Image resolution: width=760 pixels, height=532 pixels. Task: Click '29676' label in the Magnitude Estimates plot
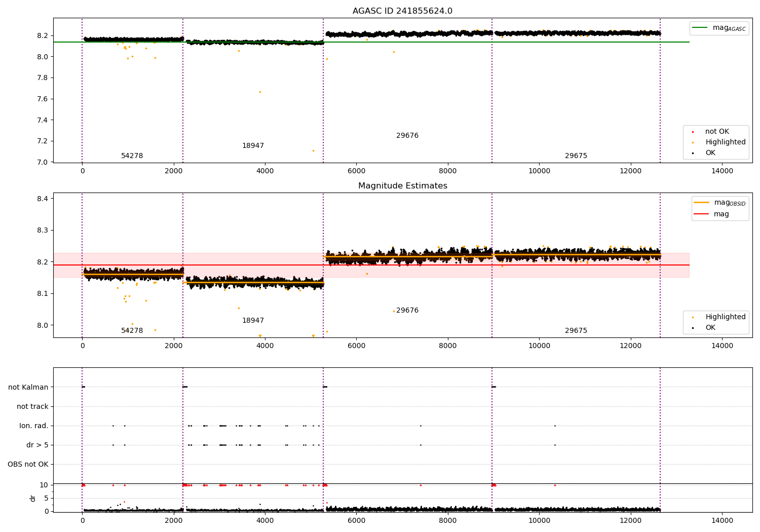pos(407,311)
